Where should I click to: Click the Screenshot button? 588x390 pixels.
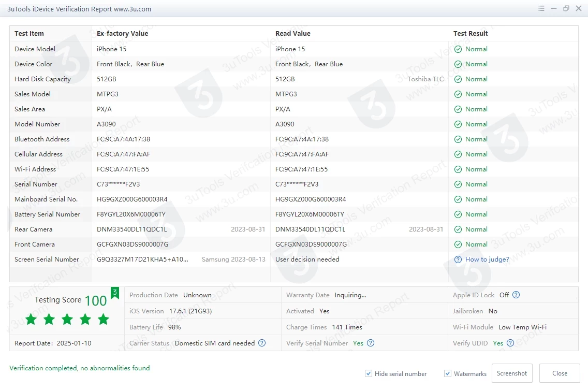click(512, 373)
